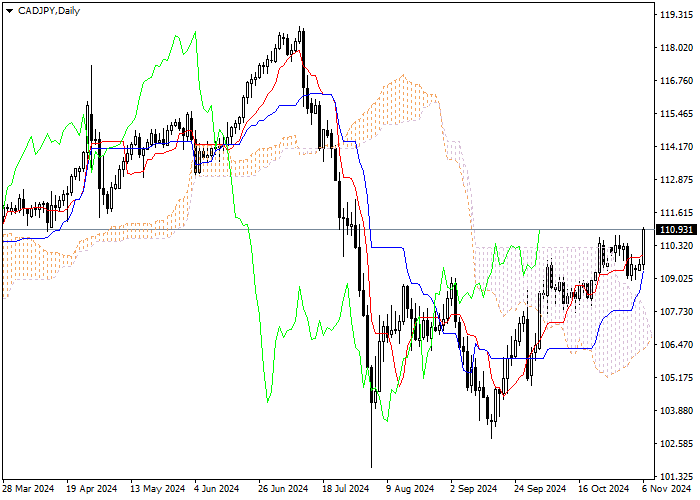Select the 112.875 price scale label
The image size is (700, 500).
point(676,180)
